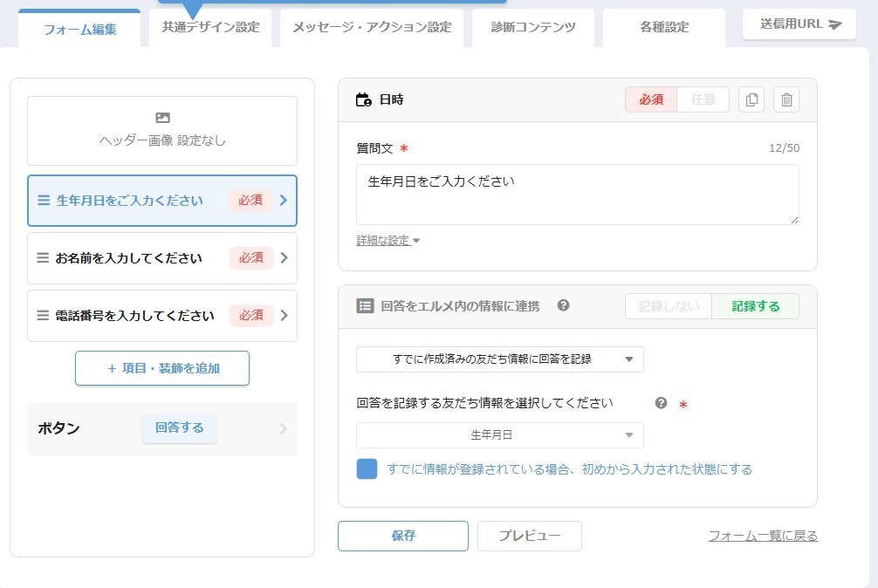Click the 保存 button
The width and height of the screenshot is (878, 588).
pyautogui.click(x=403, y=536)
